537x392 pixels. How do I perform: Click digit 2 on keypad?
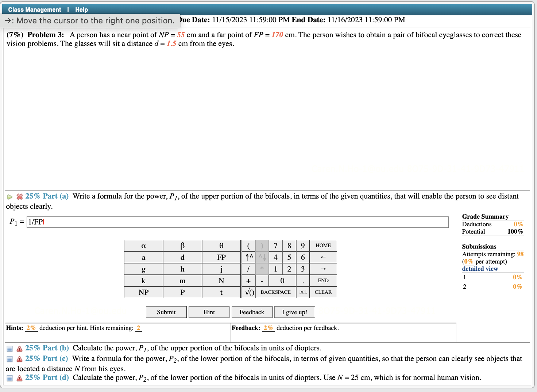click(289, 269)
